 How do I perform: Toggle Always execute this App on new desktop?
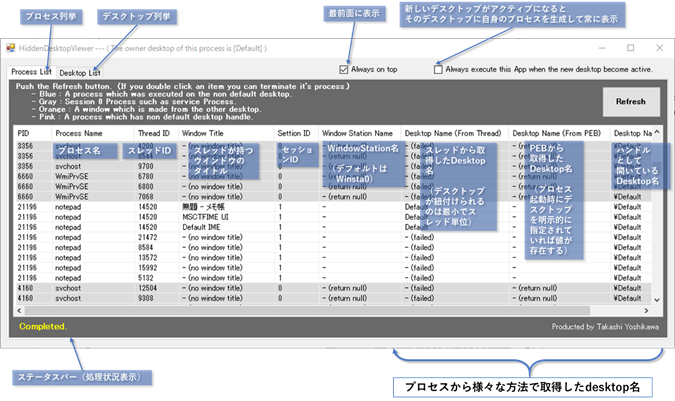click(439, 70)
